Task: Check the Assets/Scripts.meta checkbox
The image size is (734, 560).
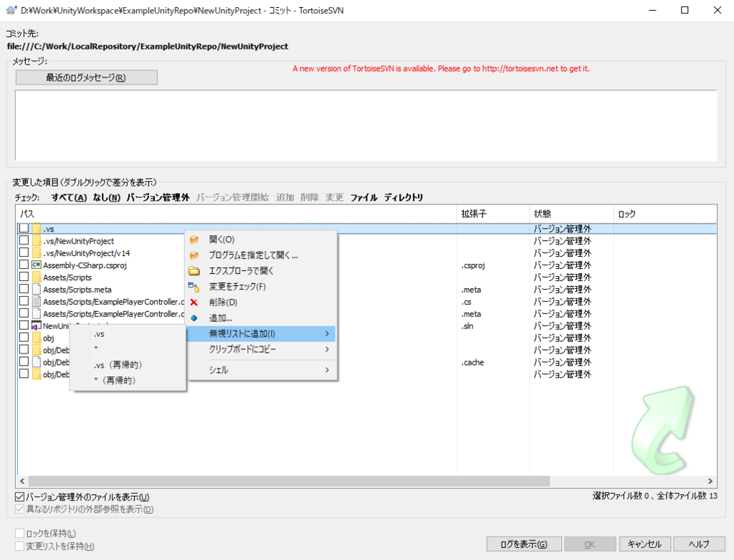Action: [24, 289]
